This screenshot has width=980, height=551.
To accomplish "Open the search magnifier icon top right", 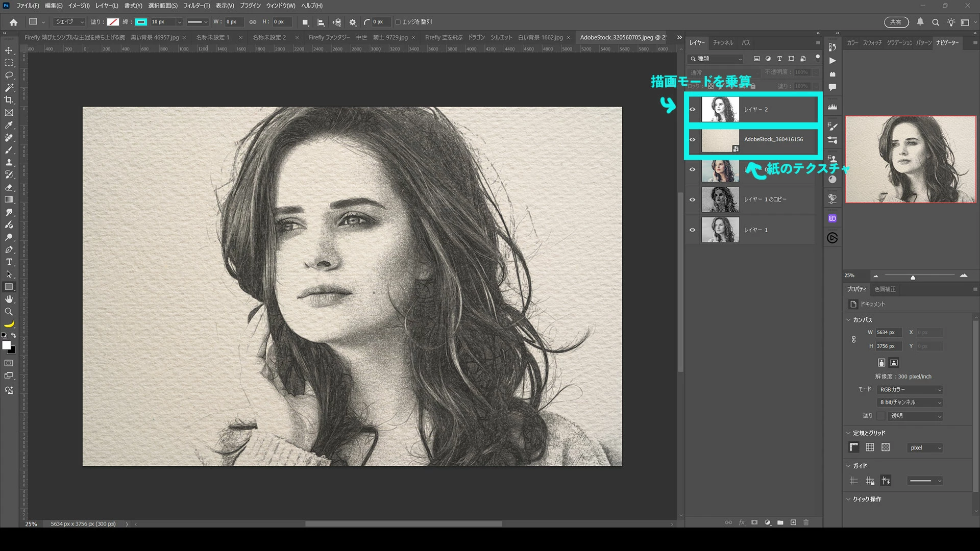I will click(x=936, y=22).
